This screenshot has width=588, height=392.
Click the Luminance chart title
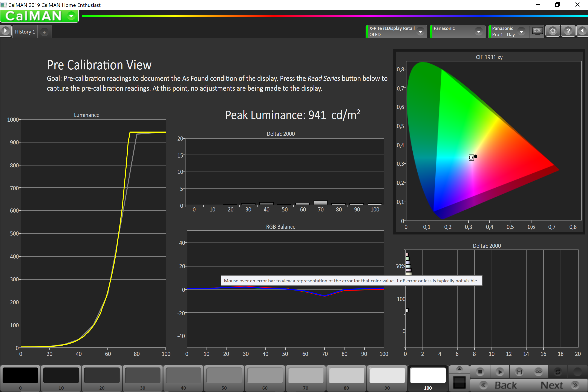coord(86,115)
